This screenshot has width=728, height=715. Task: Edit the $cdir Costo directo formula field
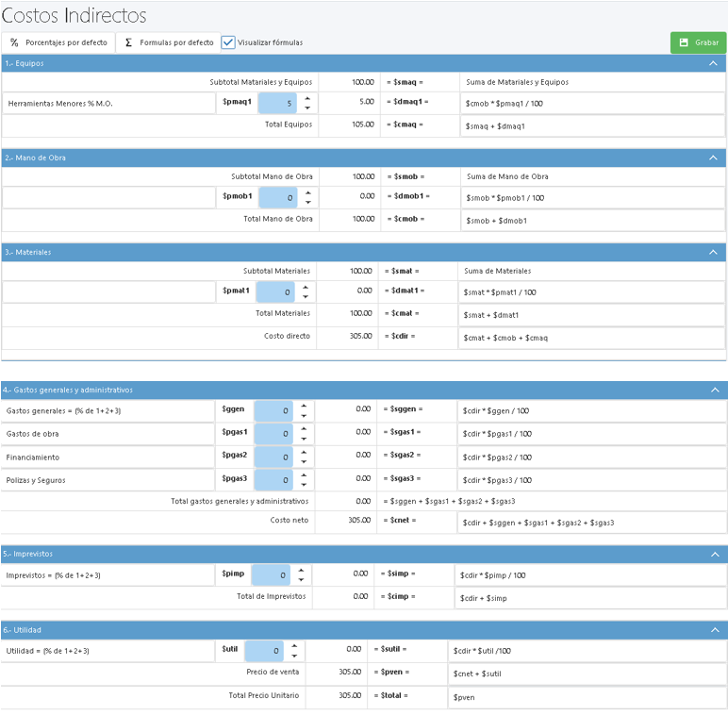click(x=590, y=338)
